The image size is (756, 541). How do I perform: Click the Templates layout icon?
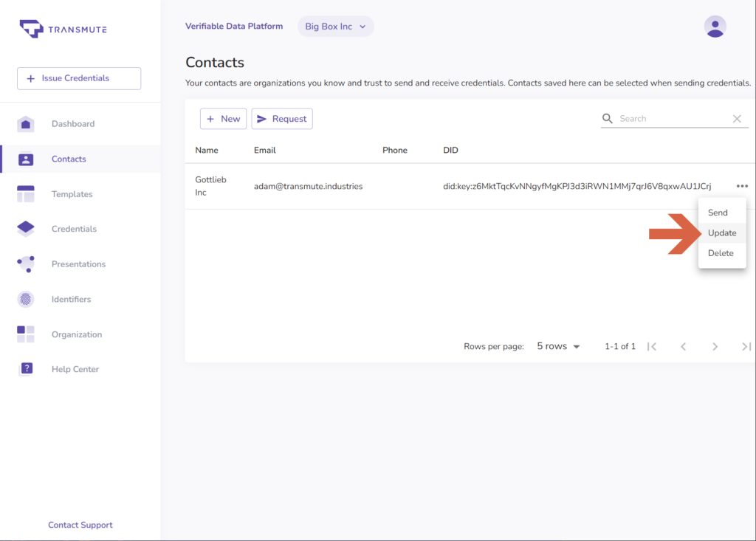tap(26, 194)
